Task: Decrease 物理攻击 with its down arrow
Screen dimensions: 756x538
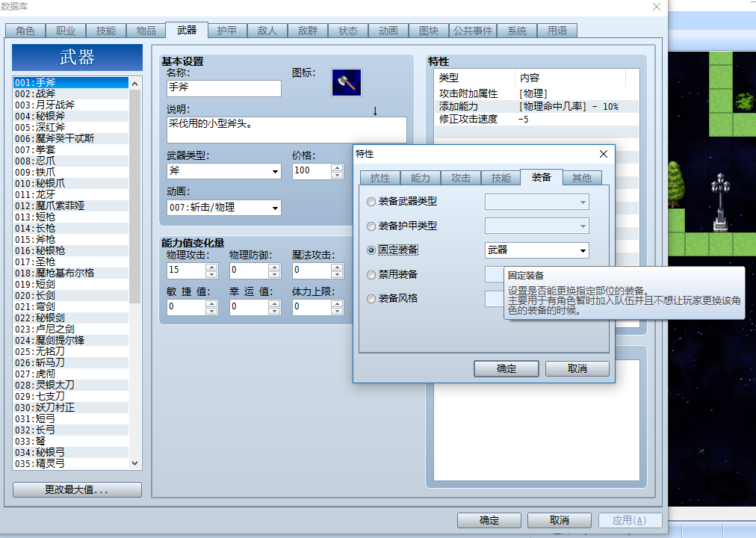Action: click(211, 274)
